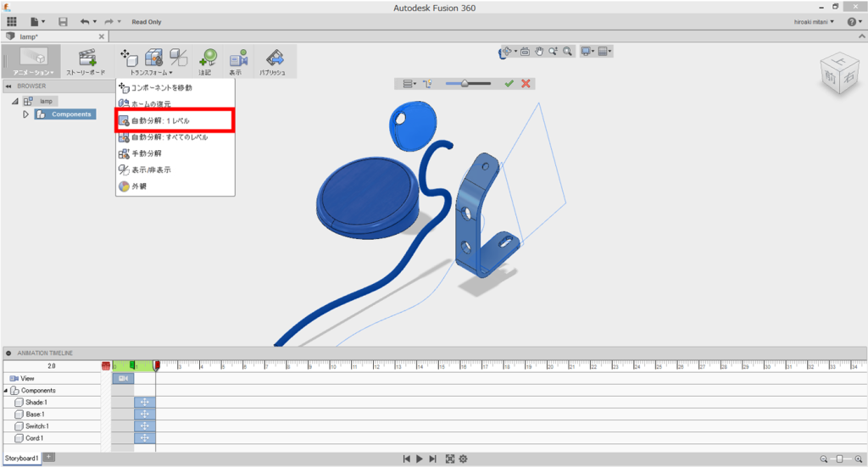868x467 pixels.
Task: Click the Show/Hide toolbar icon with a slash
Action: tap(178, 57)
